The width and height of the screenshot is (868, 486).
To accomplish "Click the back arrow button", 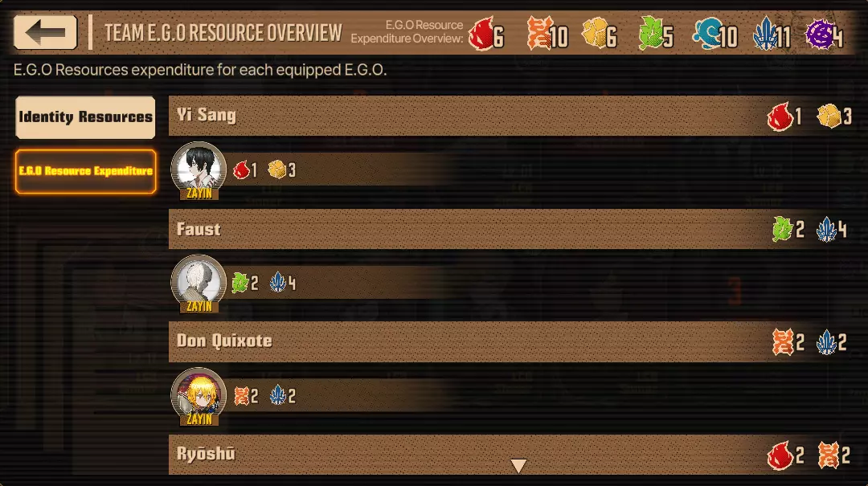I will coord(45,32).
